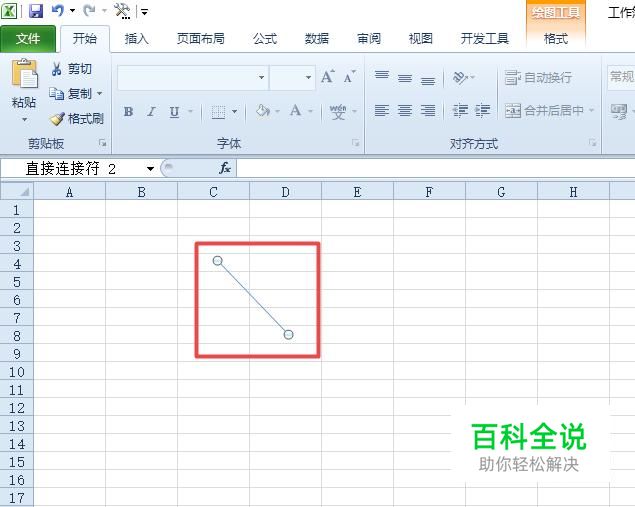Viewport: 635px width, 507px height.
Task: Switch to the 数据 Data tab
Action: (317, 39)
